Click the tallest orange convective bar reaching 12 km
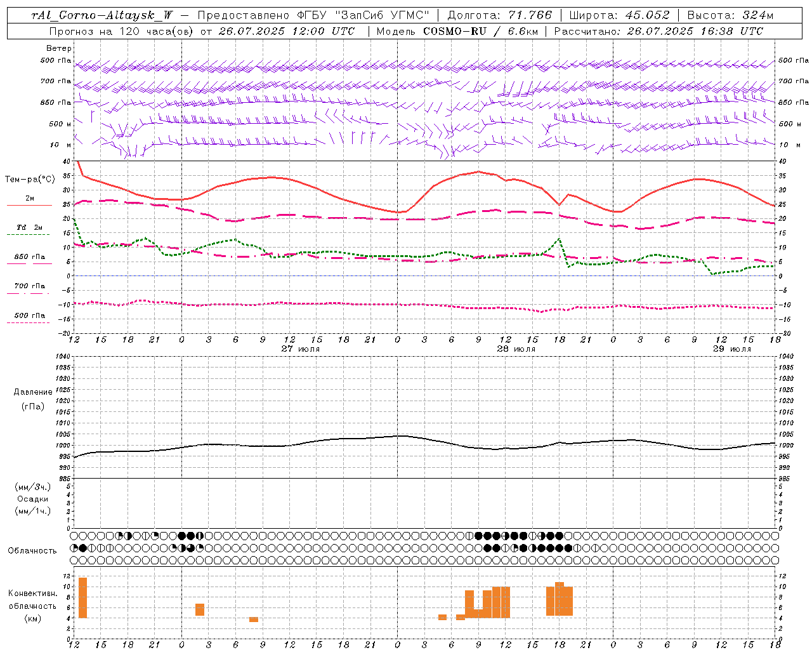 (82, 597)
